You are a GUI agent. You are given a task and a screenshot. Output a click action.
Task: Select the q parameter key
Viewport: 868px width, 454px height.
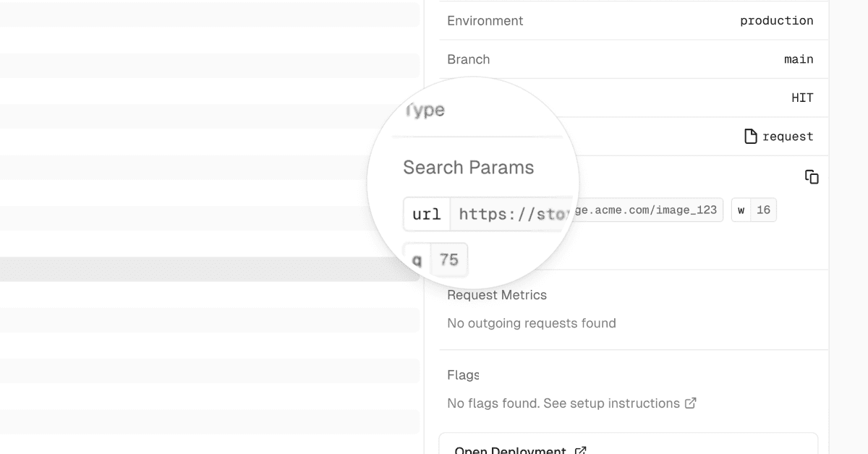[x=417, y=260]
